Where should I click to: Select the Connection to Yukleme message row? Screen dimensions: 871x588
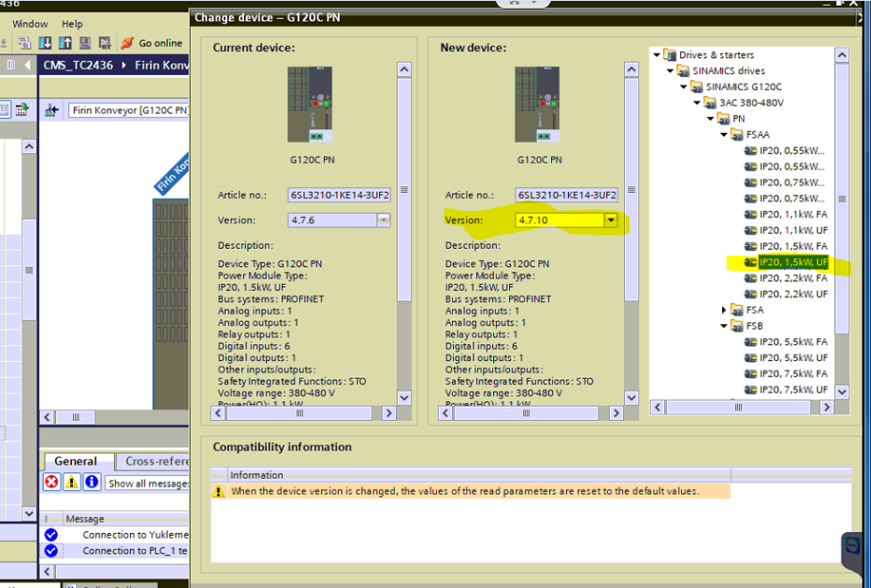point(114,535)
